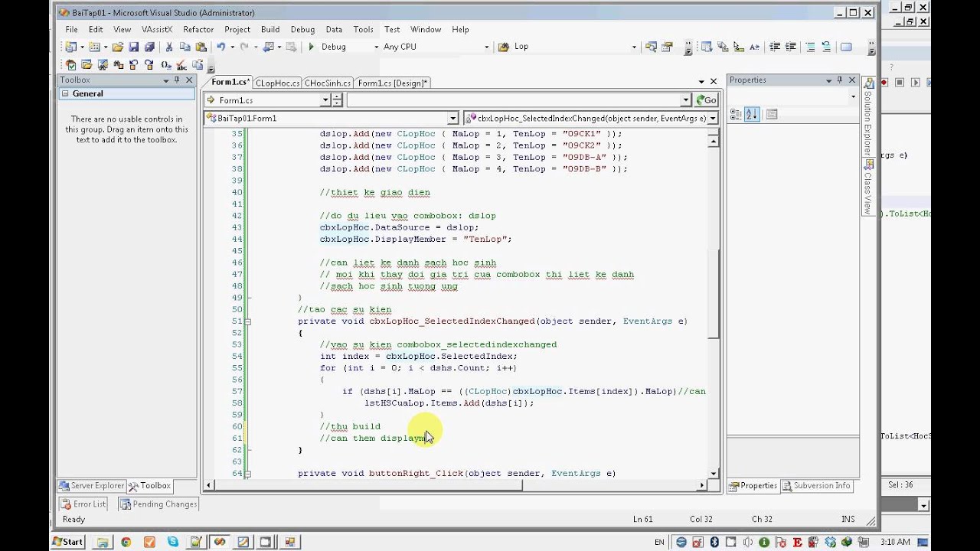Click the Copy icon in toolbar
980x551 pixels.
tap(185, 47)
